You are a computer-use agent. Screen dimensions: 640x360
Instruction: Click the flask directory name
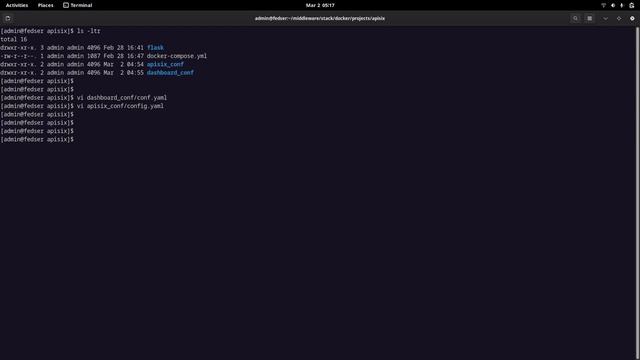tap(155, 48)
